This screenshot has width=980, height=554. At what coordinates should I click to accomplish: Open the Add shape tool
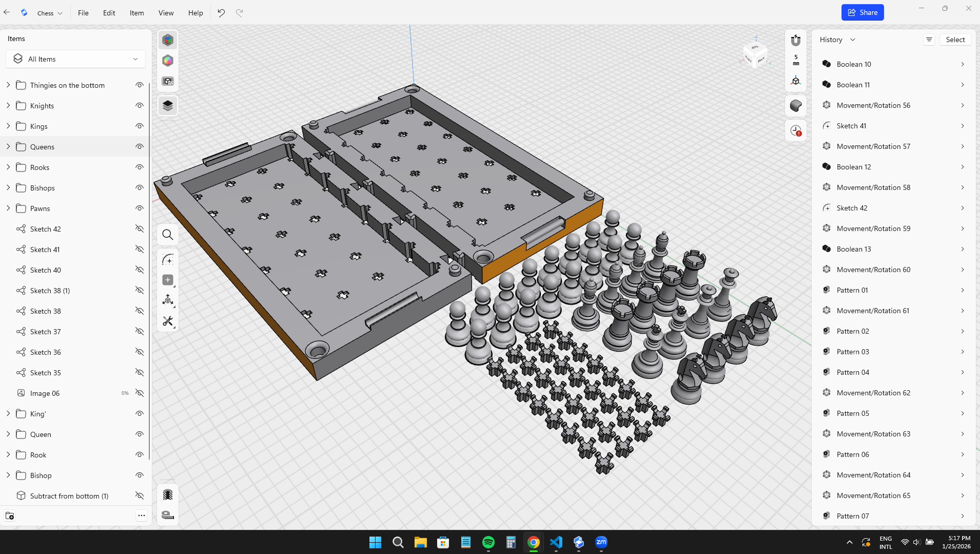tap(168, 280)
